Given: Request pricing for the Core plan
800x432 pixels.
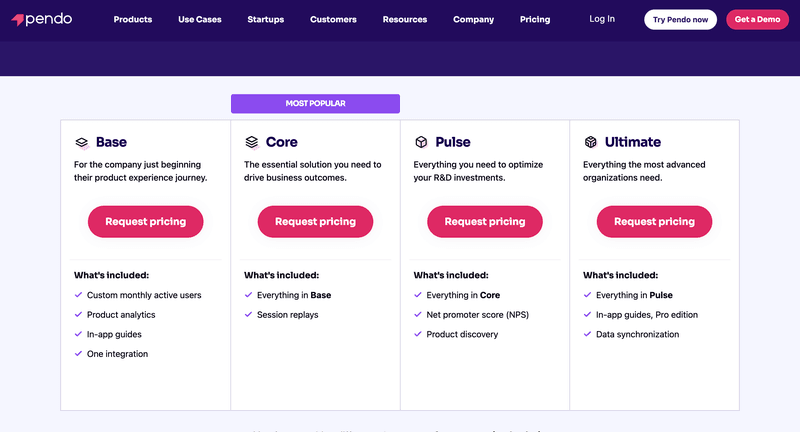Looking at the screenshot, I should click(x=315, y=221).
